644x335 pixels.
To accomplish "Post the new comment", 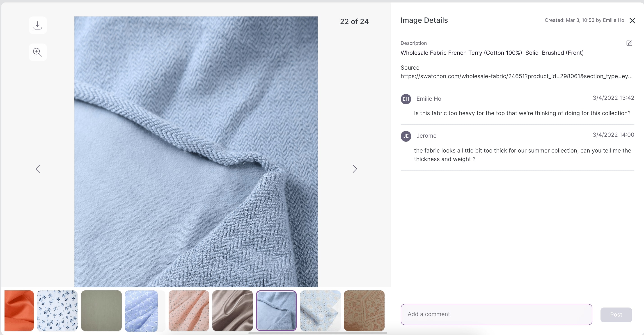I will [x=616, y=314].
